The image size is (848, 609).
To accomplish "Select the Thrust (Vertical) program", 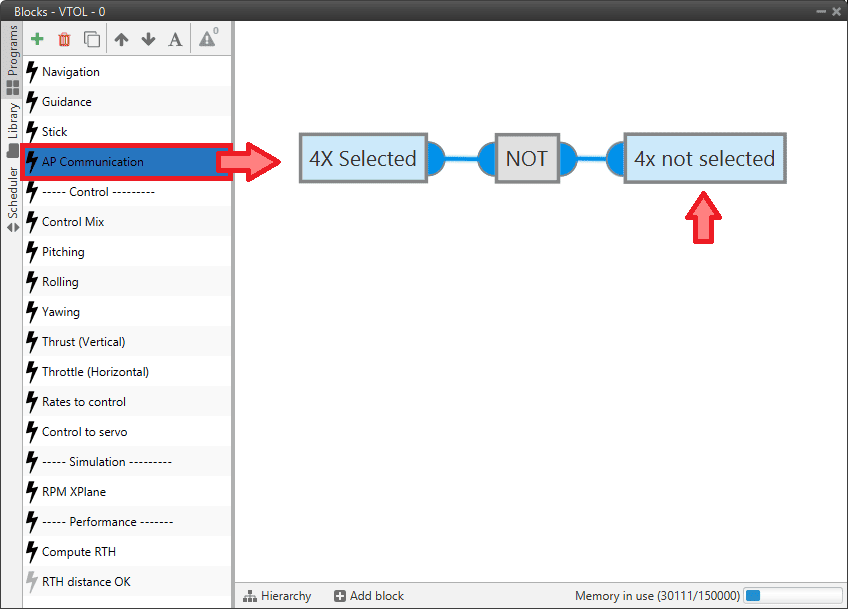I will pos(84,342).
